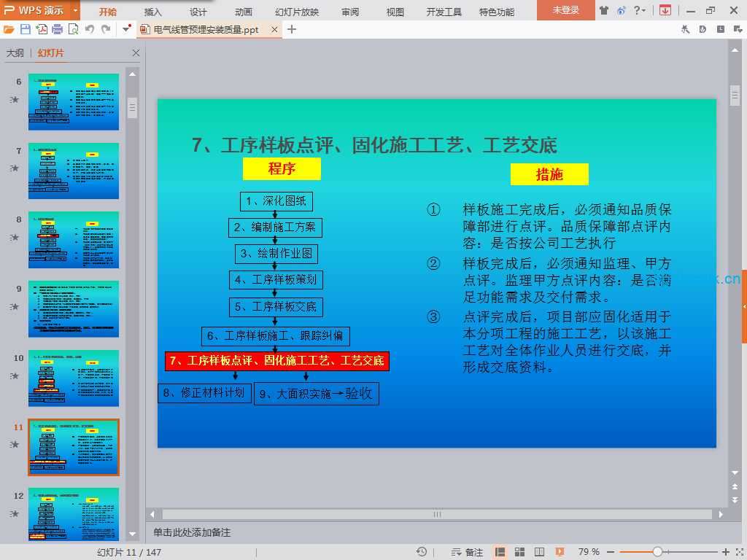Click the Print icon in quick toolbar

58,29
